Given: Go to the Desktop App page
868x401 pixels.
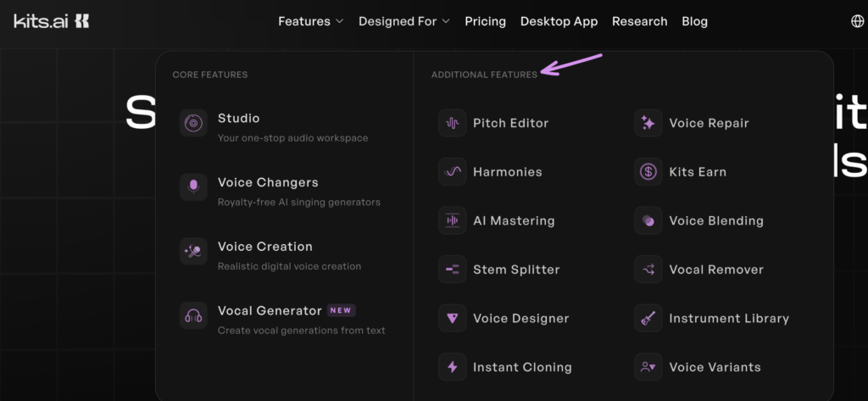Looking at the screenshot, I should 559,21.
